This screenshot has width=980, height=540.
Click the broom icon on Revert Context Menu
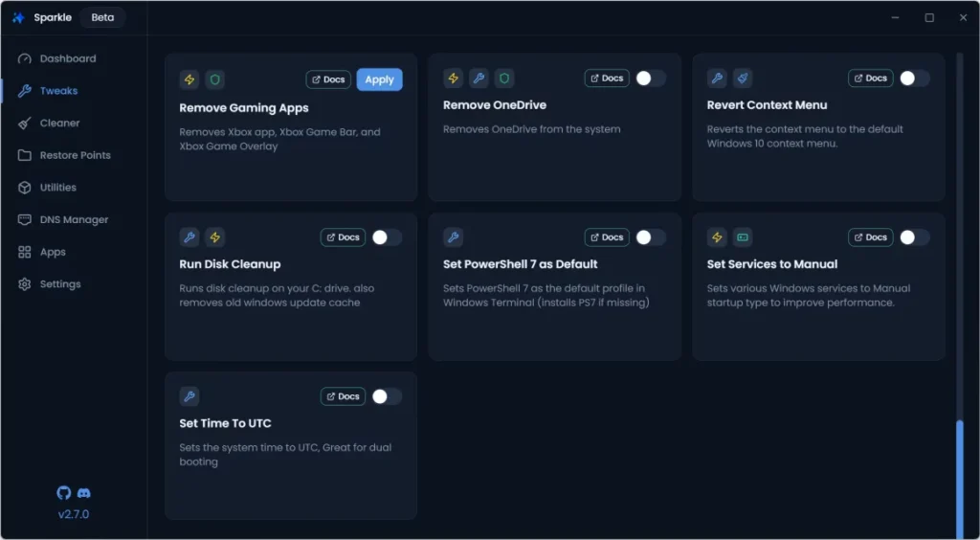click(x=743, y=79)
